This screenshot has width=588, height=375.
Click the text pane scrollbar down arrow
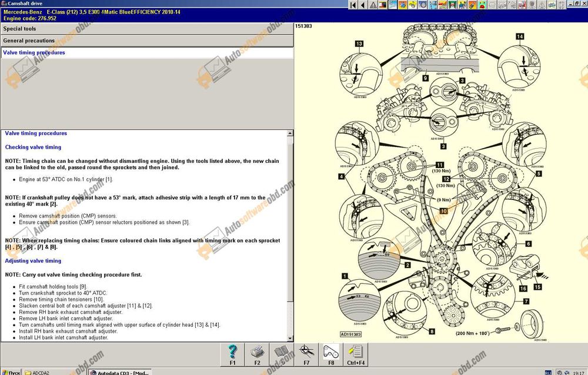(x=290, y=338)
